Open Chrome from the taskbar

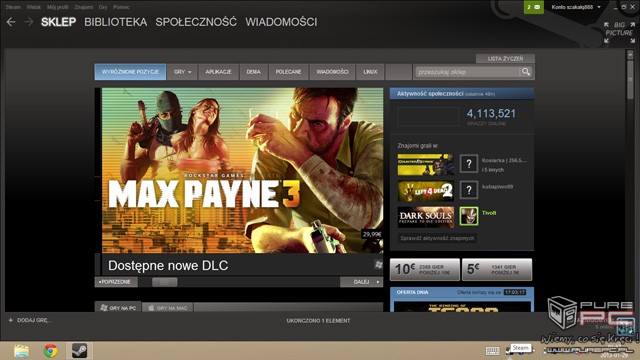click(51, 351)
